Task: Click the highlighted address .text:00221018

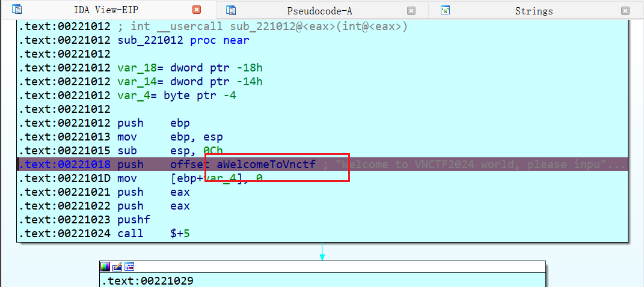Action: point(65,165)
